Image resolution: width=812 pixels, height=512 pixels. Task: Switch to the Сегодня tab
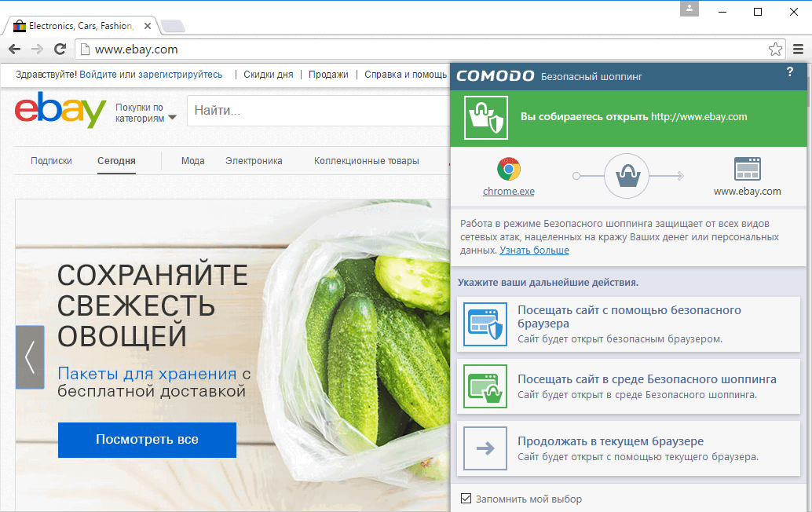[x=116, y=161]
